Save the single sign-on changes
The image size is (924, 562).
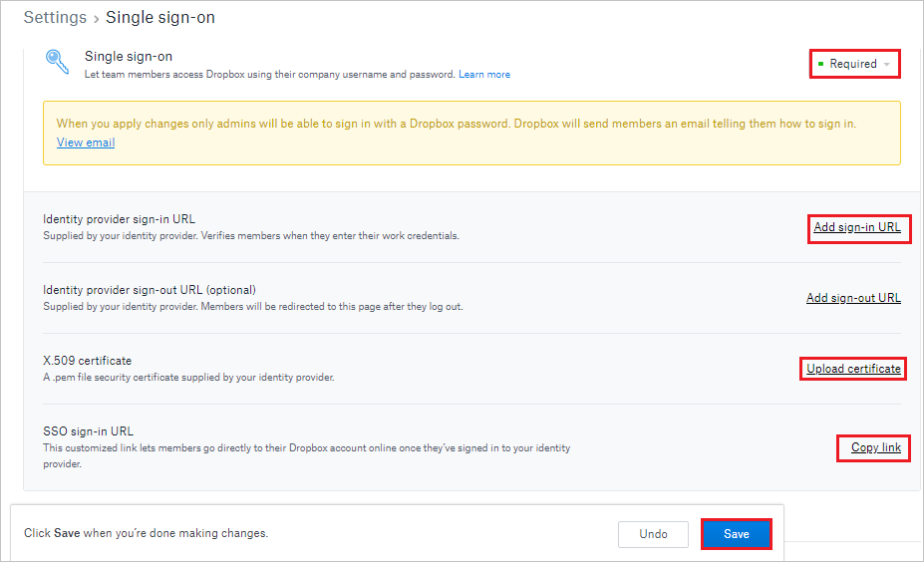tap(736, 534)
